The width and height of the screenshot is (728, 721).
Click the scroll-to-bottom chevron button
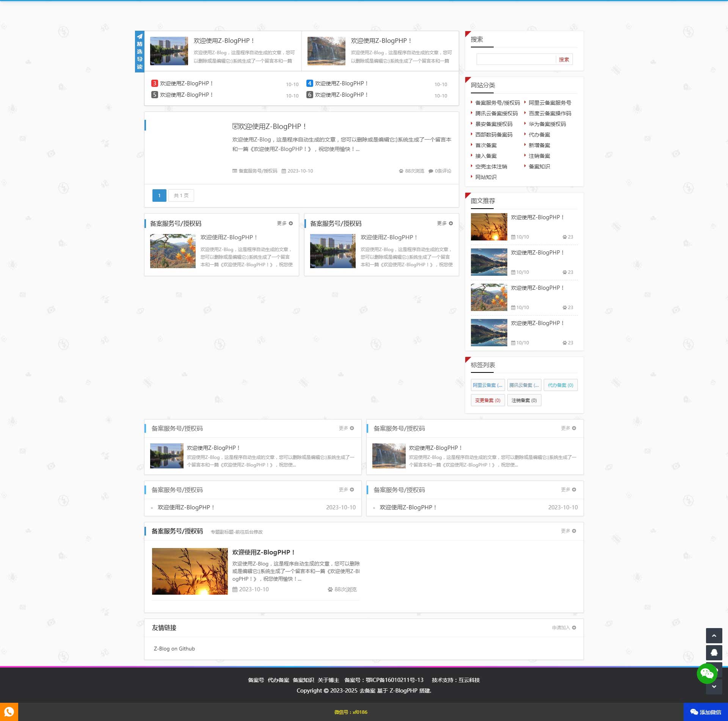714,686
